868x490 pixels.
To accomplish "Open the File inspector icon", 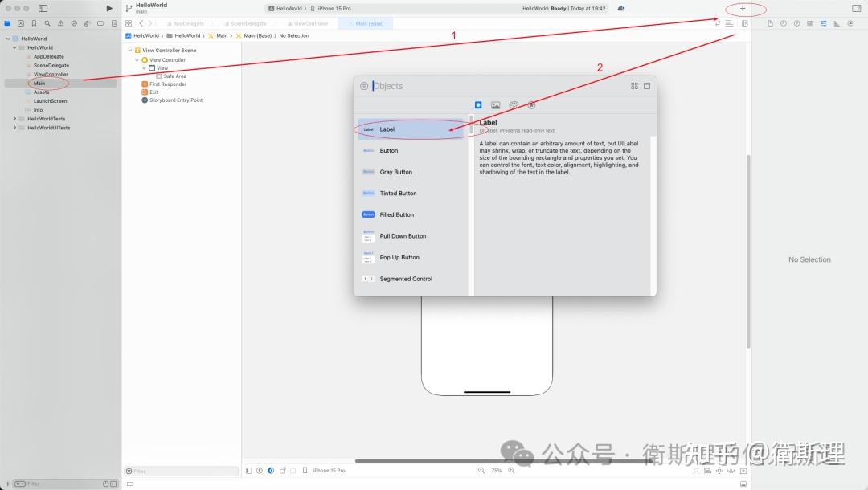I will point(771,23).
